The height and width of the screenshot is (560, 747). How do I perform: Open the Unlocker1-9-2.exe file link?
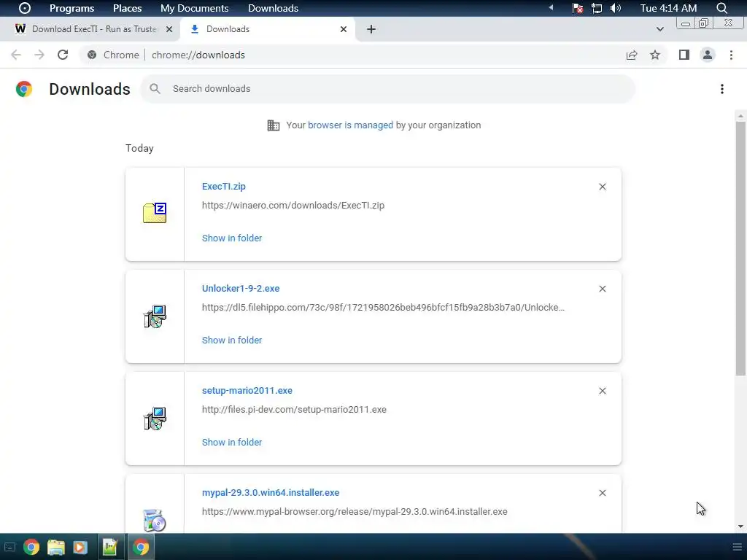(x=241, y=289)
